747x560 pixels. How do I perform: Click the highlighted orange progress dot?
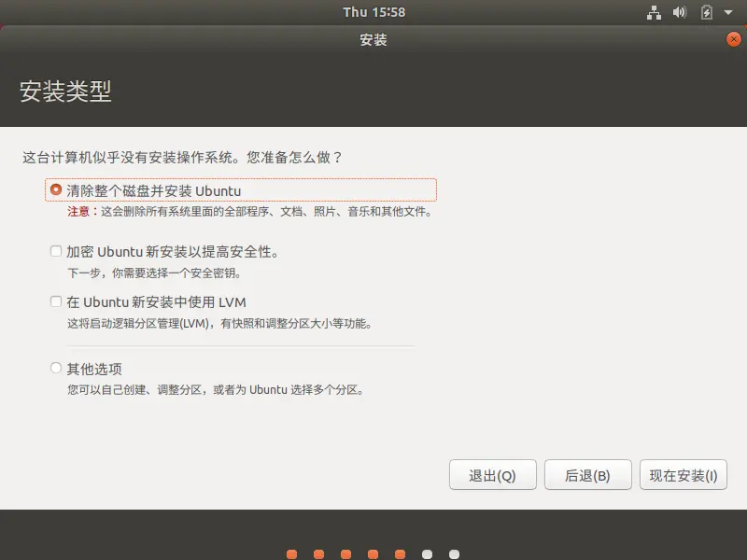400,553
